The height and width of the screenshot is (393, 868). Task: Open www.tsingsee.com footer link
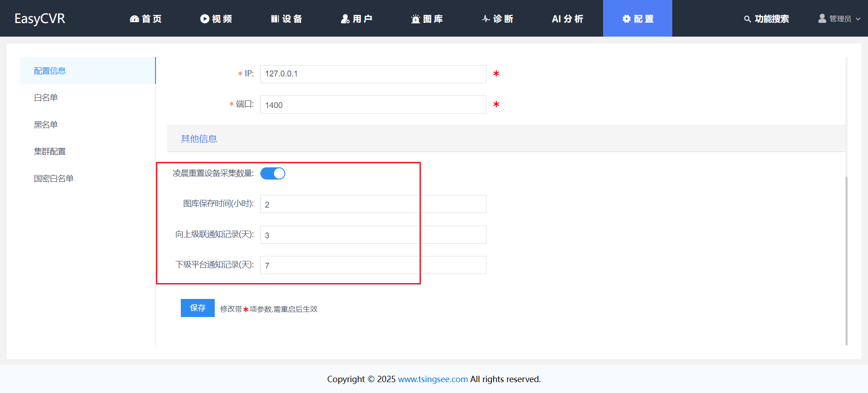click(433, 379)
